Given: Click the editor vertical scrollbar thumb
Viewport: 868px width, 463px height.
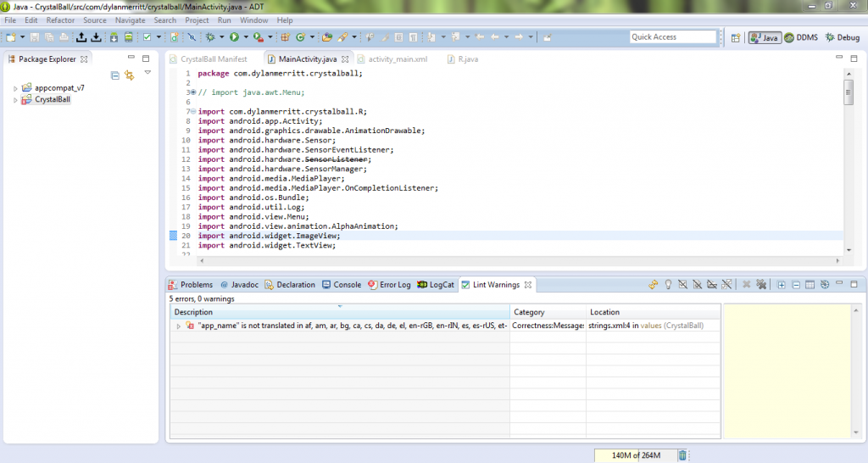Looking at the screenshot, I should [x=849, y=92].
